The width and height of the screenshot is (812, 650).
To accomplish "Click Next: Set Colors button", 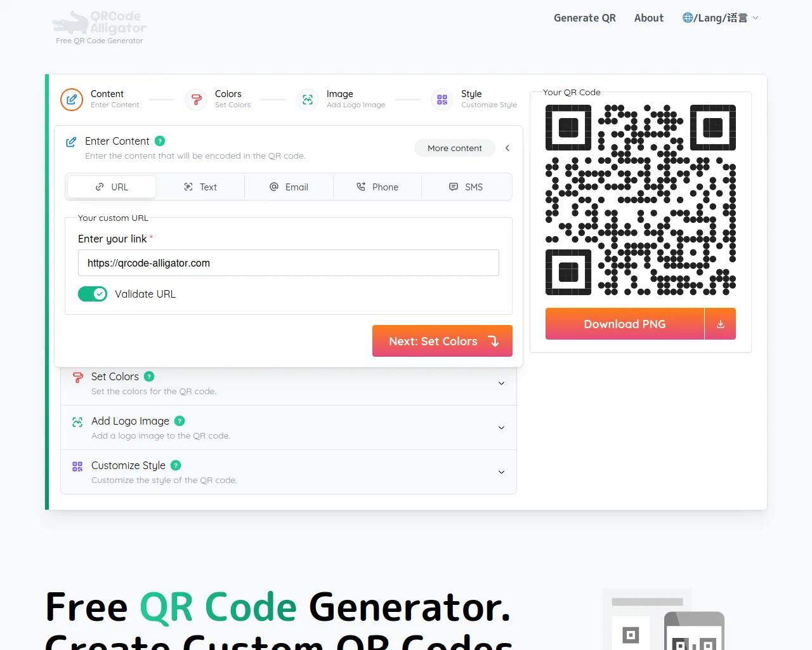I will pos(442,341).
